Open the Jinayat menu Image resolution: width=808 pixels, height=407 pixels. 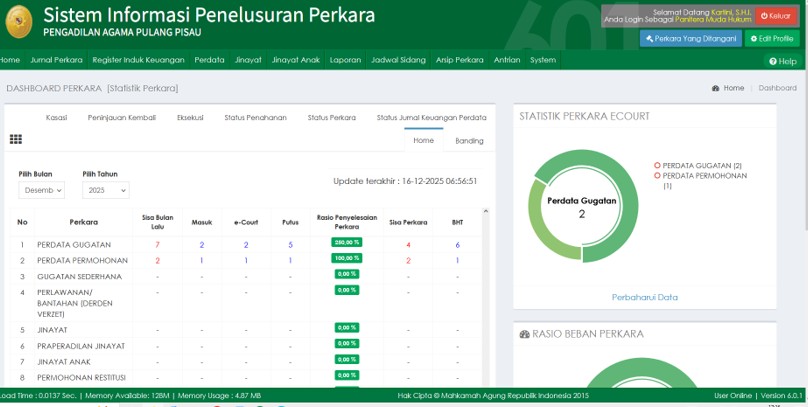coord(248,60)
